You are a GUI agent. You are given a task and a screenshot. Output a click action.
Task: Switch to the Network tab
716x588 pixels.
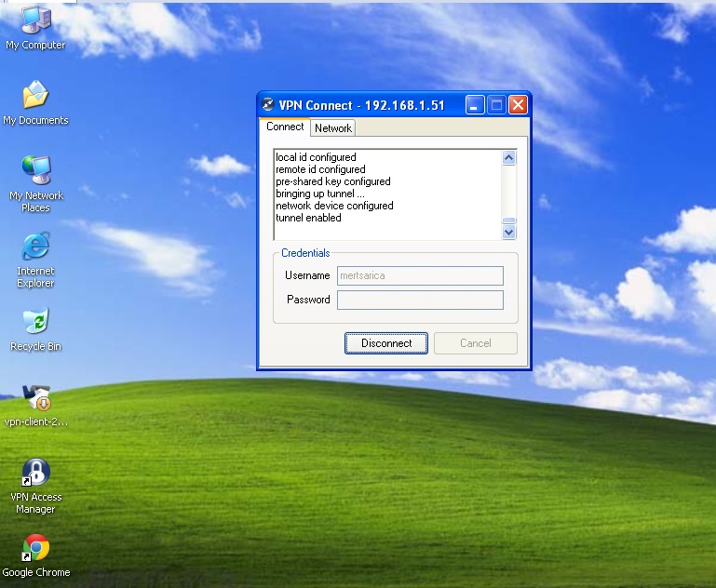pos(333,128)
